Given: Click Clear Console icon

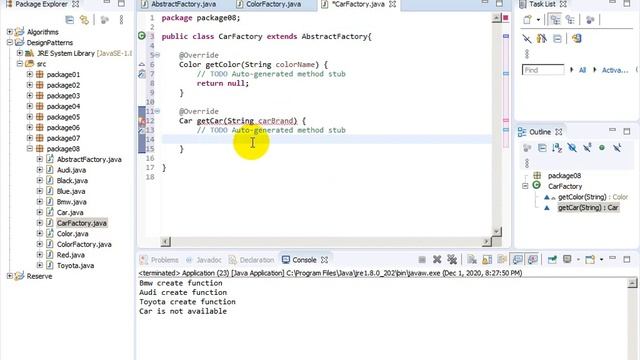Looking at the screenshot, I should 472,260.
